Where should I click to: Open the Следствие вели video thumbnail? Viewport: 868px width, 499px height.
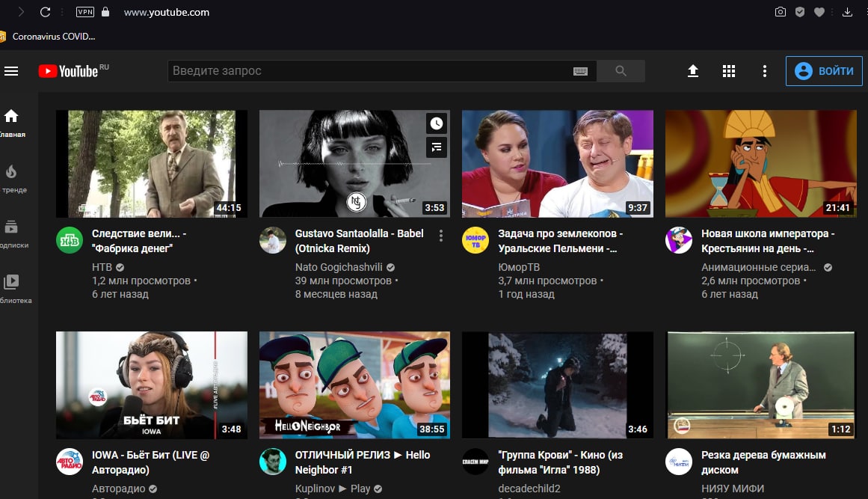coord(152,163)
